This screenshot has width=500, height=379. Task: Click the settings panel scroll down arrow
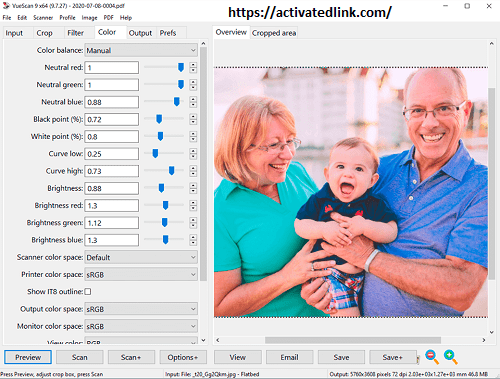pyautogui.click(x=203, y=340)
